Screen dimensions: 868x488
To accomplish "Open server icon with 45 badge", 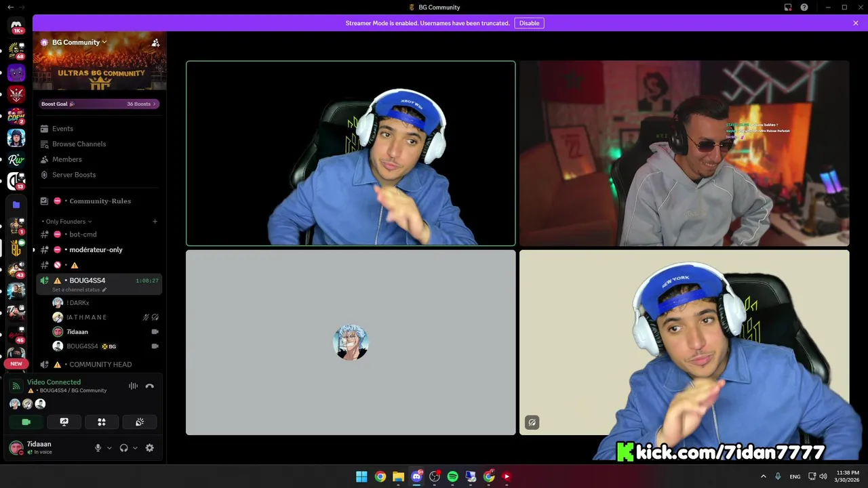I will click(x=16, y=335).
